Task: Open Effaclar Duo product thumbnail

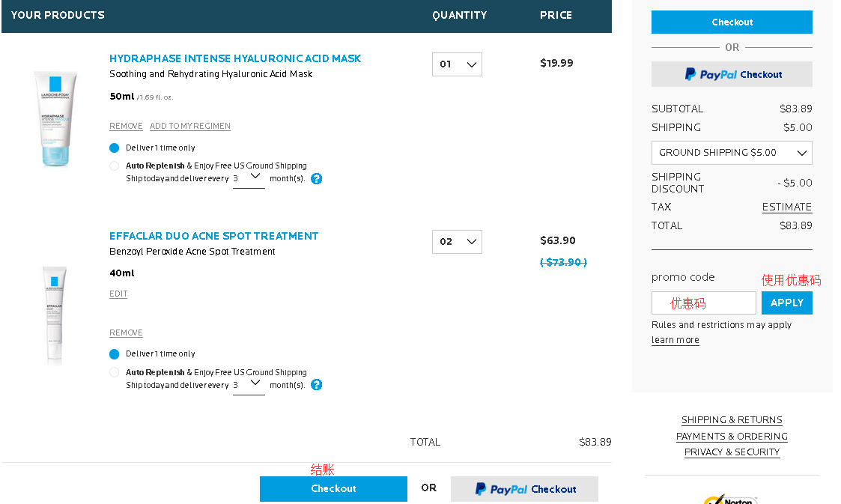Action: (x=55, y=315)
